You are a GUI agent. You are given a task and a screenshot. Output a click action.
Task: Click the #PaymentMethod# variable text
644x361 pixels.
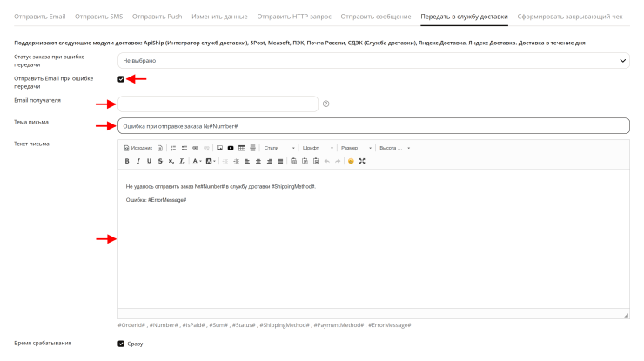tap(339, 325)
